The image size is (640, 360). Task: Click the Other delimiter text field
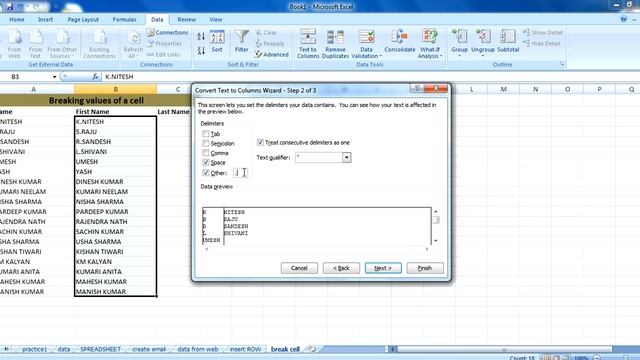pos(240,173)
